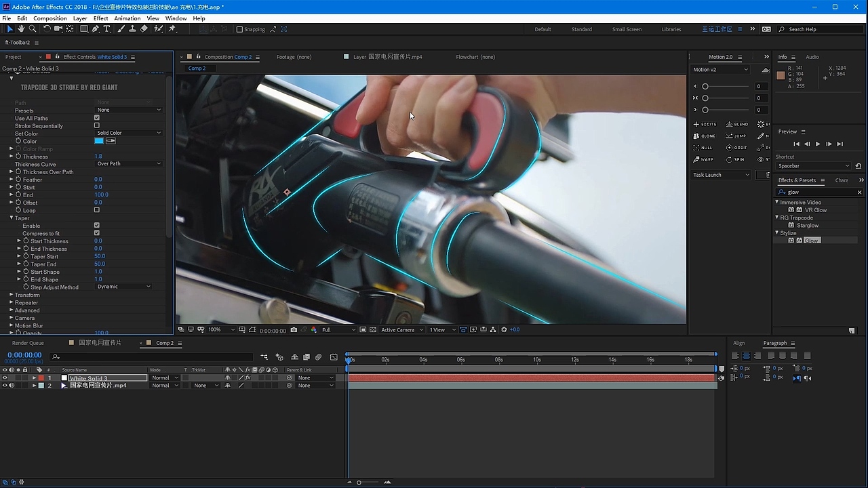Select the Puppet Pin tool
Viewport: 868px width, 488px height.
(x=172, y=29)
